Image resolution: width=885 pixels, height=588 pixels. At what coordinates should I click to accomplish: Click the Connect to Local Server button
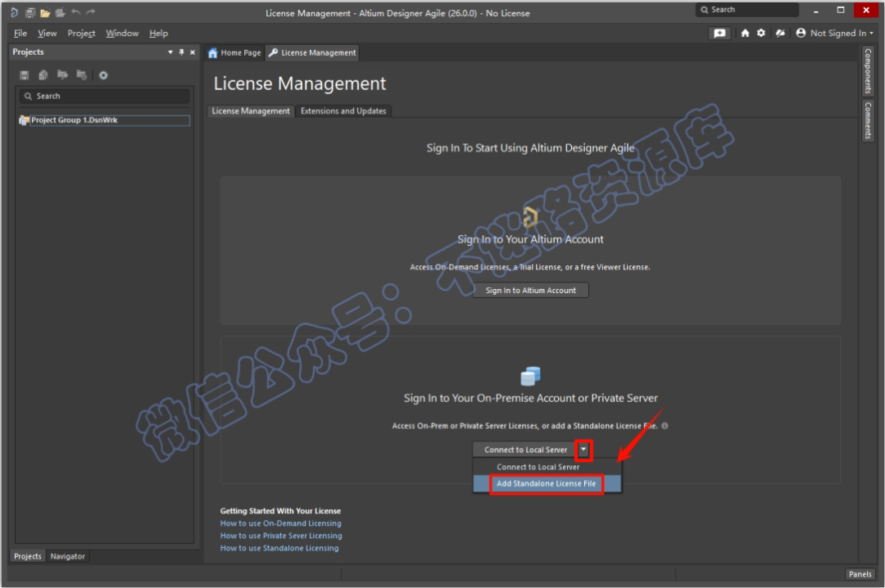click(525, 450)
